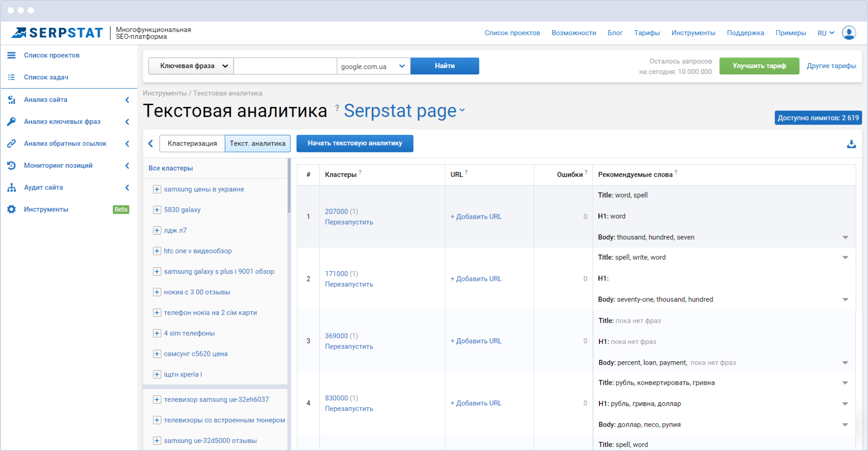Click the sitemap icon for Аудит сайта
868x451 pixels.
12,188
